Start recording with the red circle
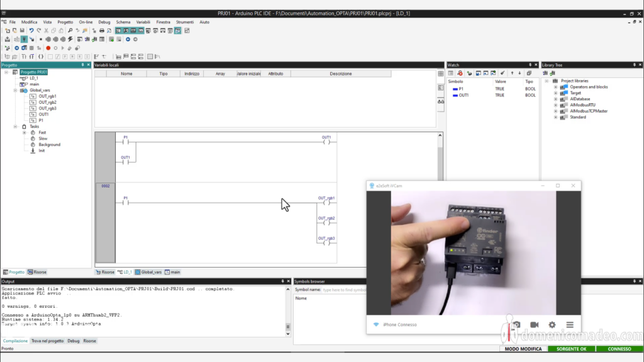The image size is (644, 362). [48, 48]
